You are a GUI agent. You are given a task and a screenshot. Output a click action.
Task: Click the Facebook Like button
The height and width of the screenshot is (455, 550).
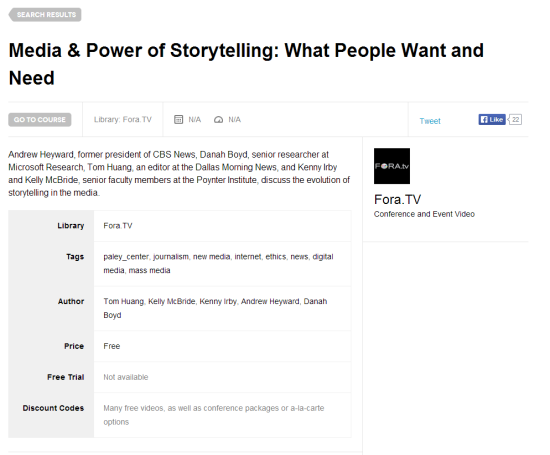tap(492, 120)
